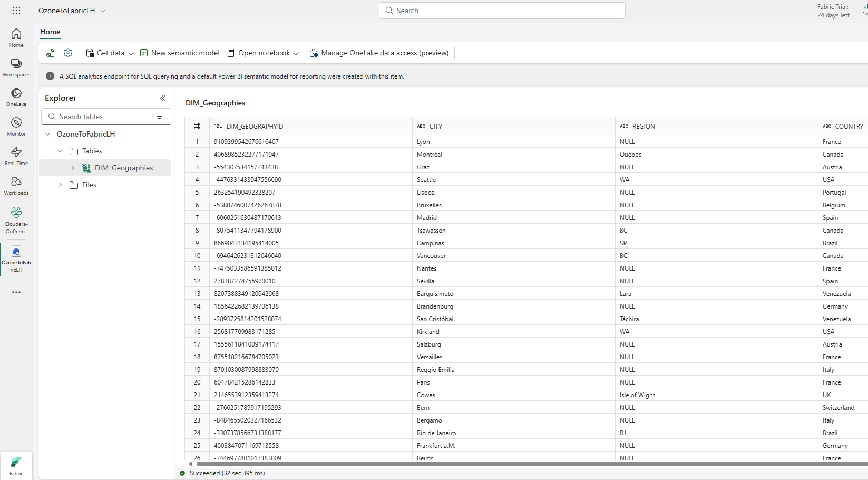Image resolution: width=868 pixels, height=480 pixels.
Task: Click New semantic model button
Action: 180,53
